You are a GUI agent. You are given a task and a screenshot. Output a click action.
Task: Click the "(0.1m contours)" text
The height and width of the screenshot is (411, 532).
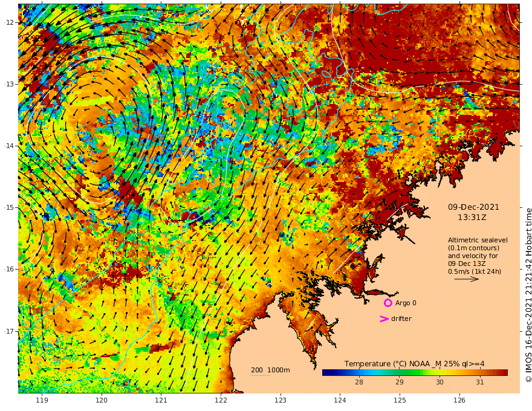click(473, 248)
